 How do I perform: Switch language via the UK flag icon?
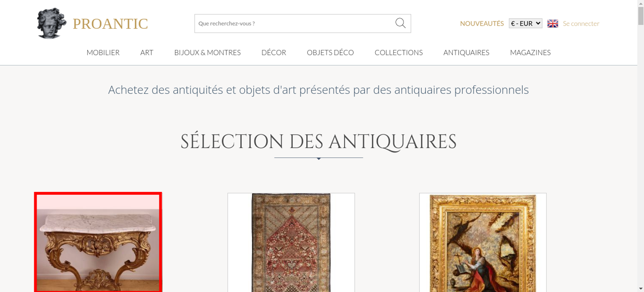point(553,23)
